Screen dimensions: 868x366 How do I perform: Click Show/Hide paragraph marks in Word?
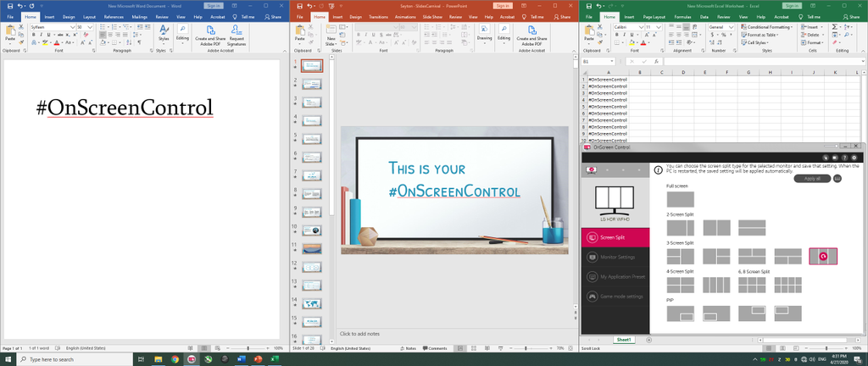pos(139,42)
